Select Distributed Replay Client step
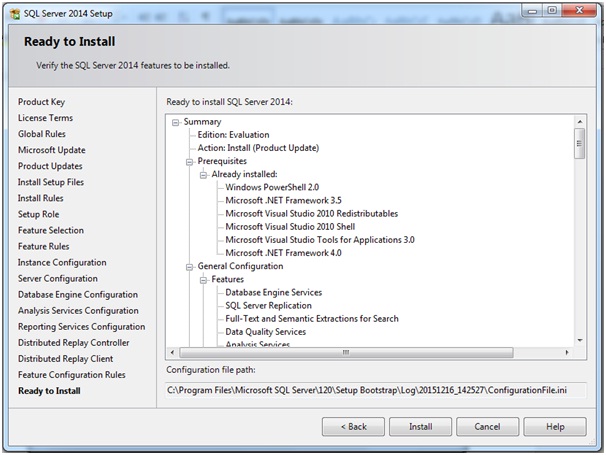Image resolution: width=606 pixels, height=455 pixels. 65,359
